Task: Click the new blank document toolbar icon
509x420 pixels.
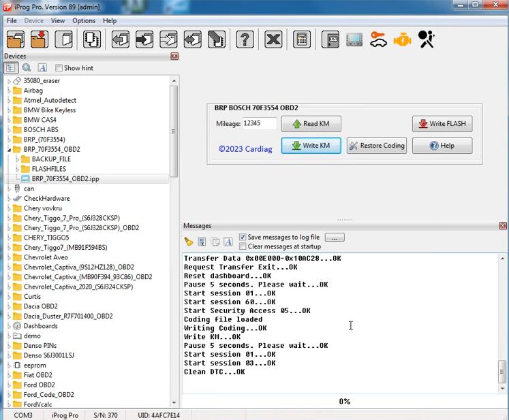Action: (63, 39)
